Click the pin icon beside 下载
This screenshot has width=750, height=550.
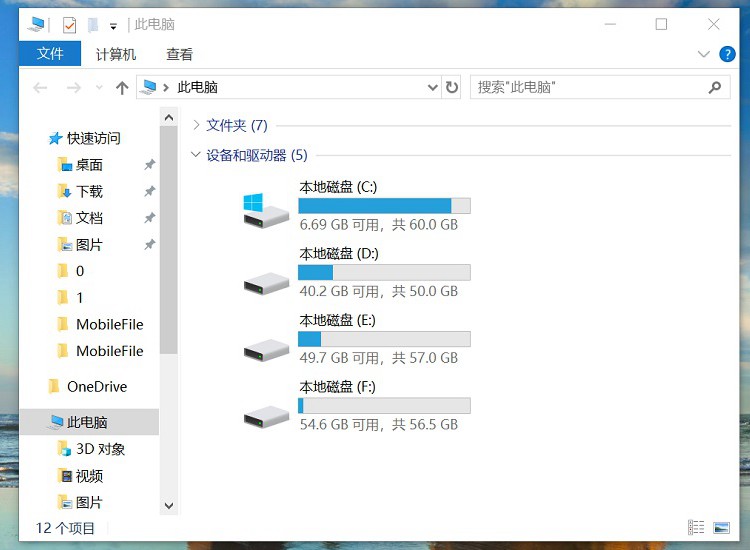(150, 191)
